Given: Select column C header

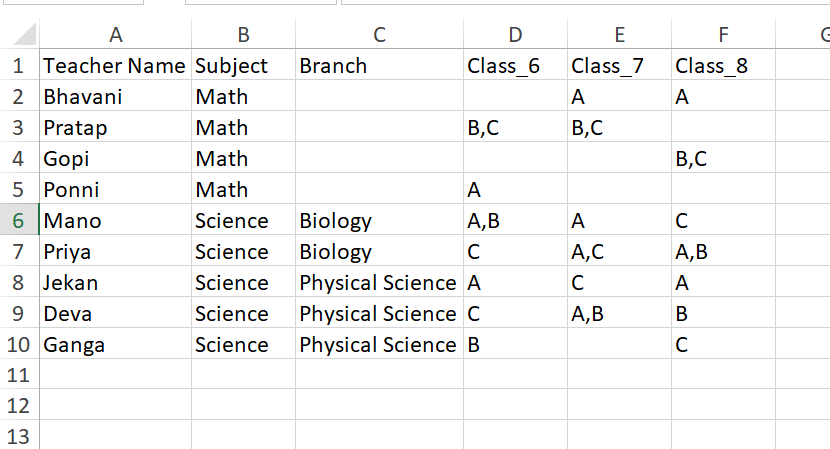Looking at the screenshot, I should pos(379,35).
